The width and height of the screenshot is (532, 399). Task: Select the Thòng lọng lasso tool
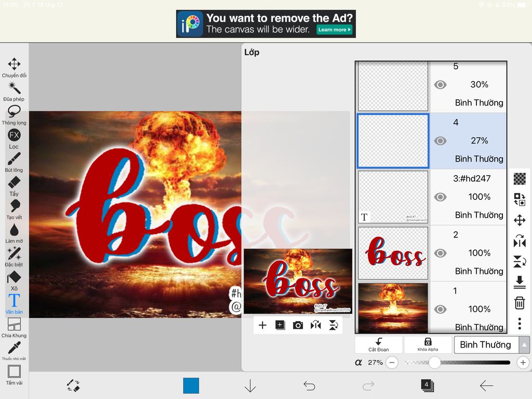click(14, 115)
